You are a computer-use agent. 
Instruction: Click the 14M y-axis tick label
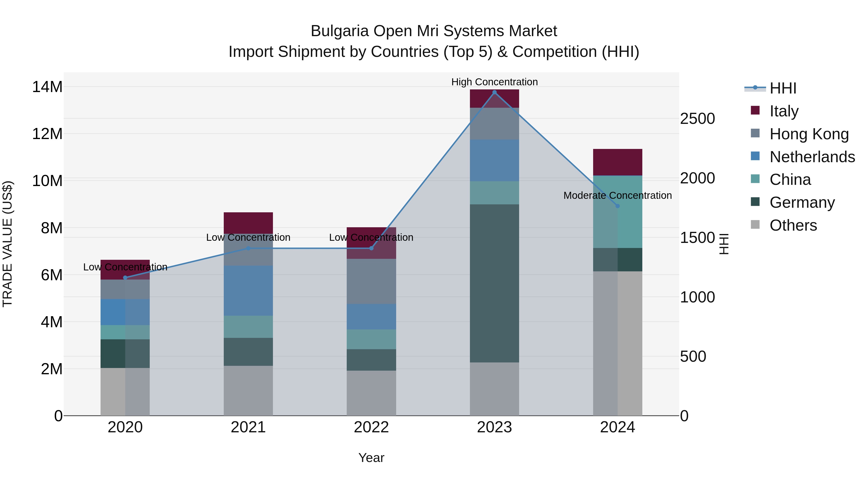coord(47,87)
